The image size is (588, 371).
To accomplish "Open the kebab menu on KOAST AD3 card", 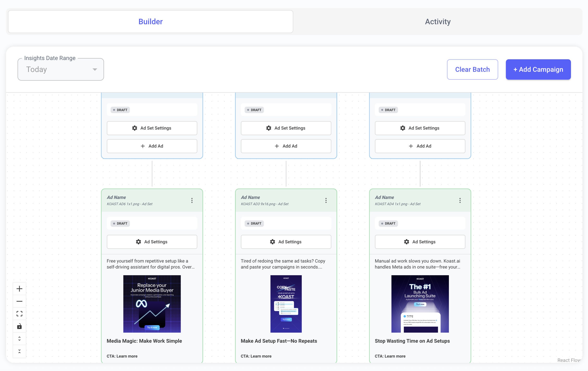I will click(x=326, y=200).
